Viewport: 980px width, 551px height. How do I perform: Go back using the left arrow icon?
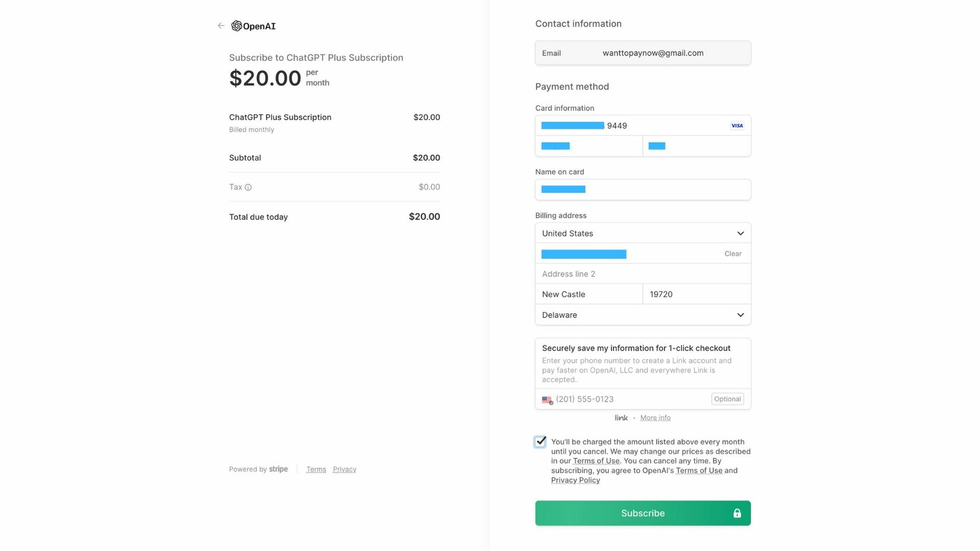[221, 26]
